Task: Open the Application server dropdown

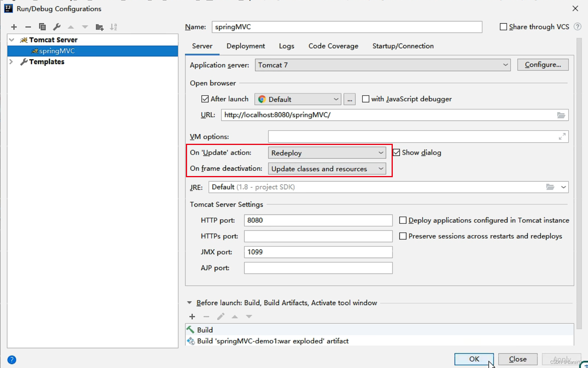Action: point(383,65)
